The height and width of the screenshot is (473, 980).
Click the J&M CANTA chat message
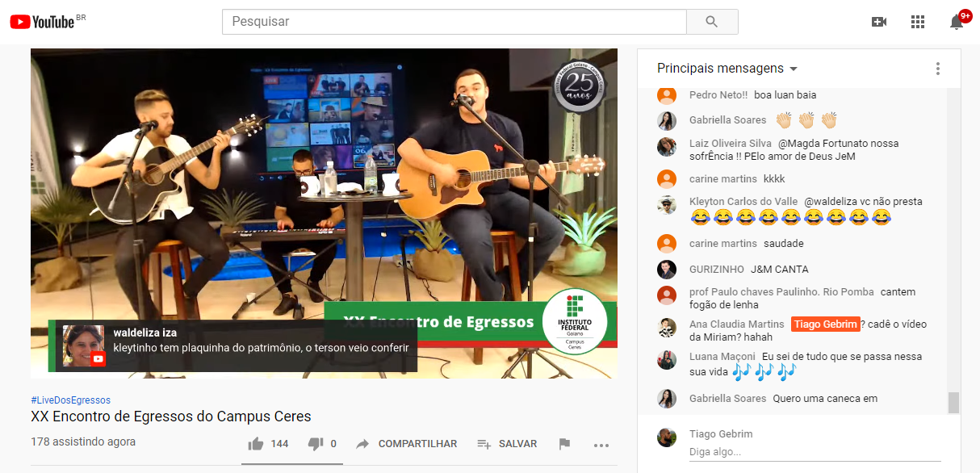(780, 270)
